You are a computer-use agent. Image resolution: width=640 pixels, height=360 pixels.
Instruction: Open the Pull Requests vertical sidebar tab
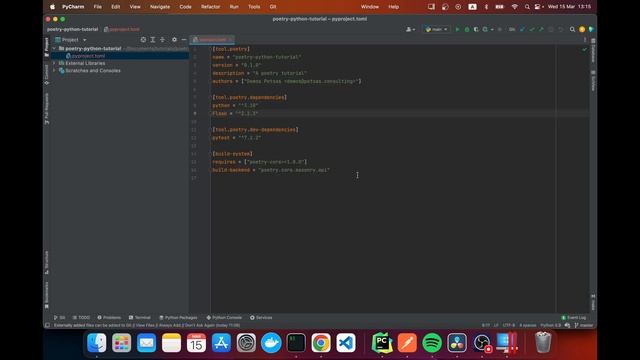click(47, 109)
